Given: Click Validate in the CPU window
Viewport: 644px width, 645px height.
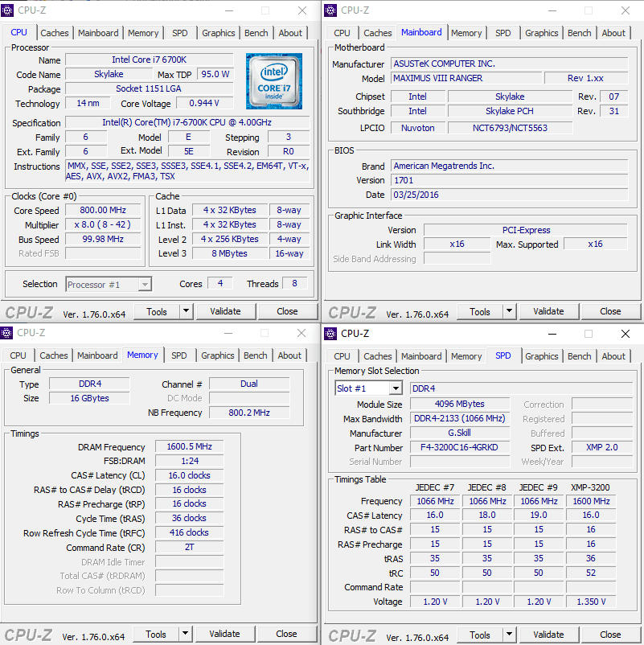Looking at the screenshot, I should [225, 311].
